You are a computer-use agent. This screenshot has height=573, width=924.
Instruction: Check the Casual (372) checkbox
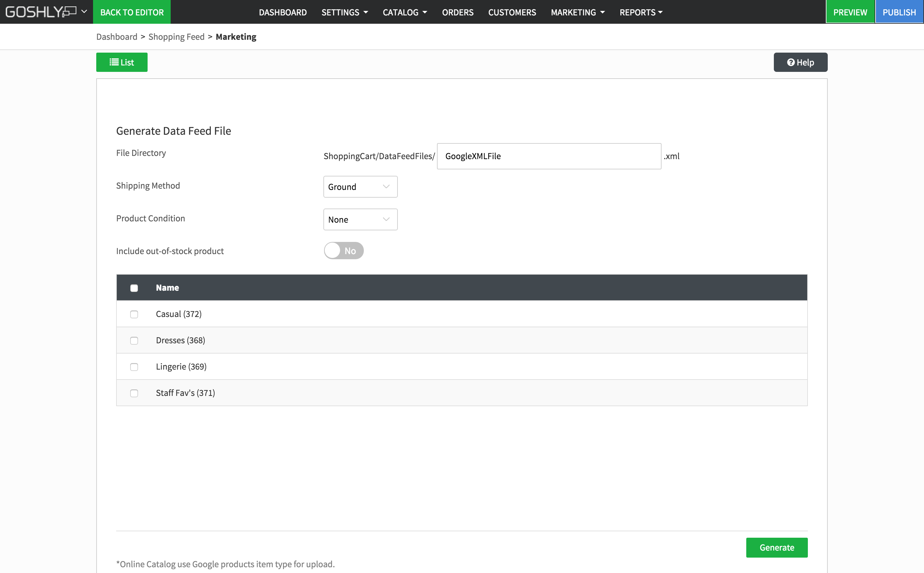[x=134, y=314]
